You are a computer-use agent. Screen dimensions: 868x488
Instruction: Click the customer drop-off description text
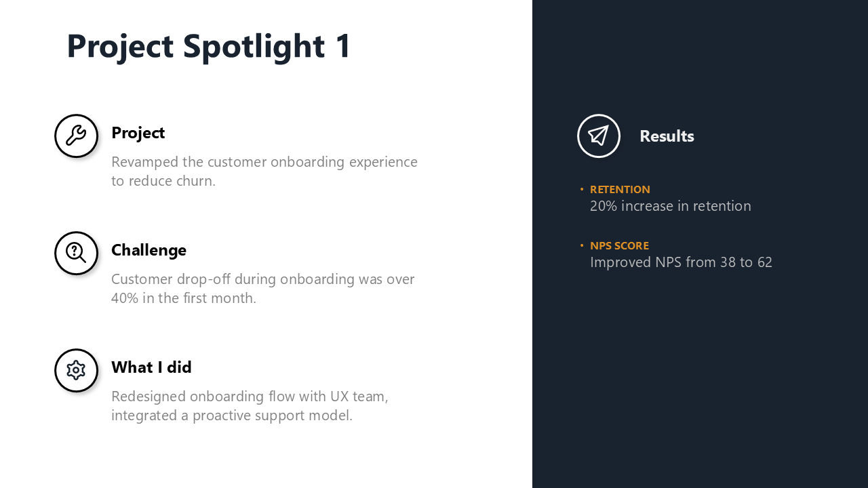262,289
